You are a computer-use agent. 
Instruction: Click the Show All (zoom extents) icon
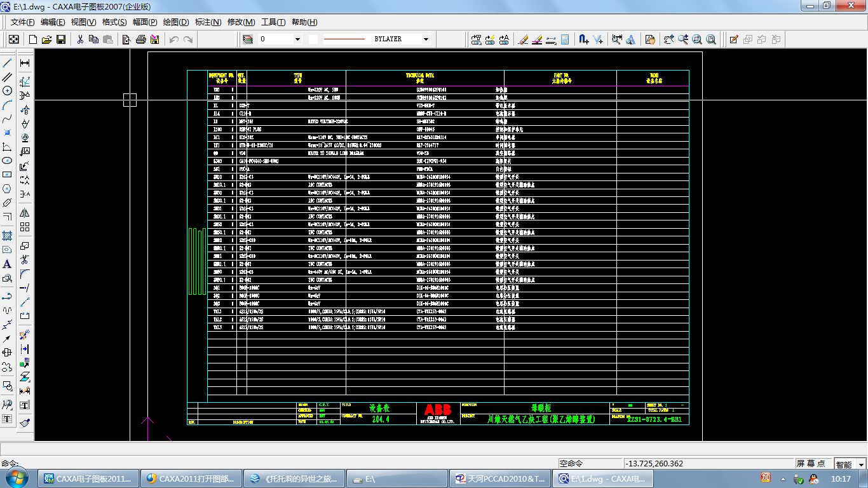(x=711, y=39)
